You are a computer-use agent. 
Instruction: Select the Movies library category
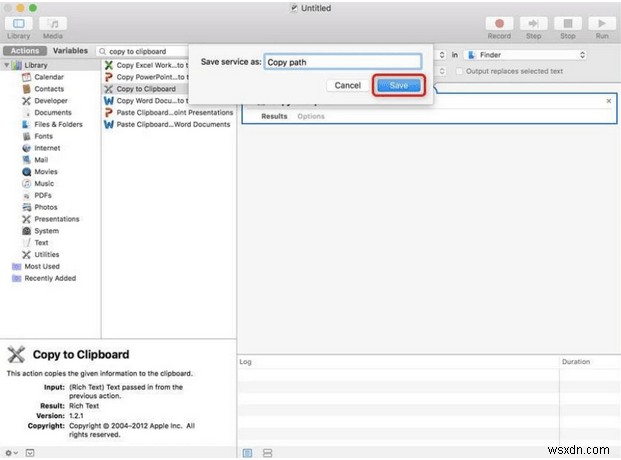click(x=45, y=172)
